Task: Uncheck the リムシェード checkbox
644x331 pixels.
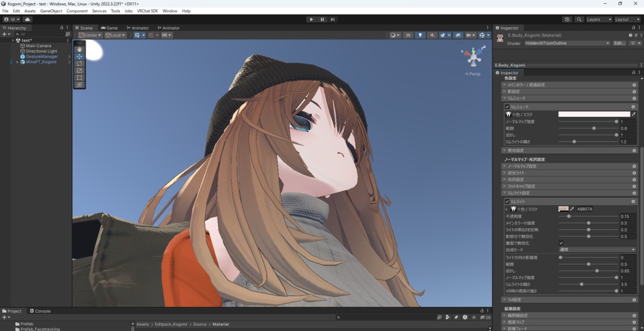Action: [507, 107]
